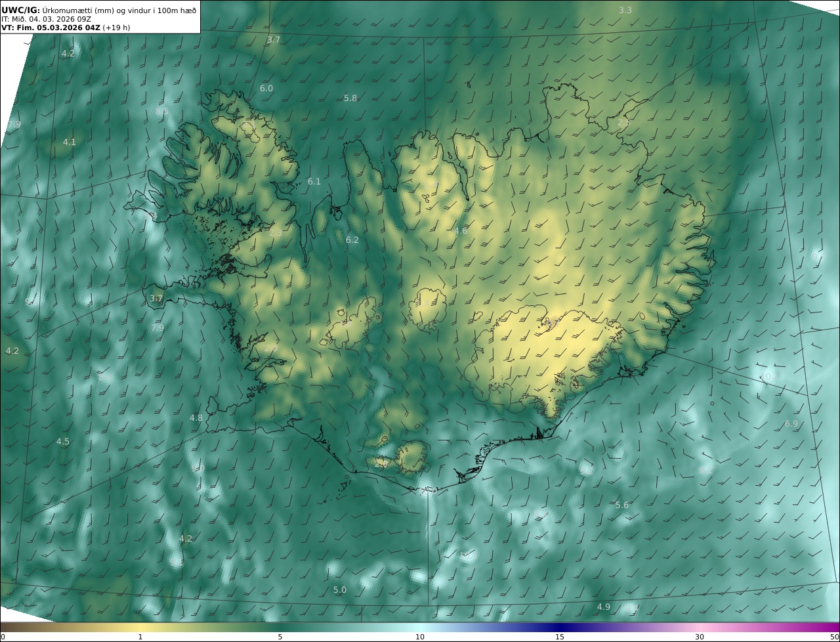This screenshot has width=840, height=642.
Task: Click the 50 tick label on the color scale
Action: click(x=834, y=637)
